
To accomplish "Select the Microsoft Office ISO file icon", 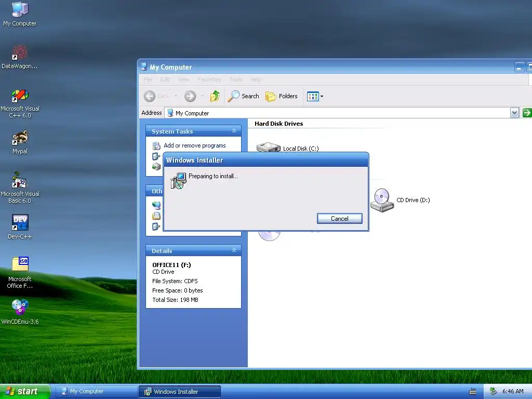I will tap(20, 272).
